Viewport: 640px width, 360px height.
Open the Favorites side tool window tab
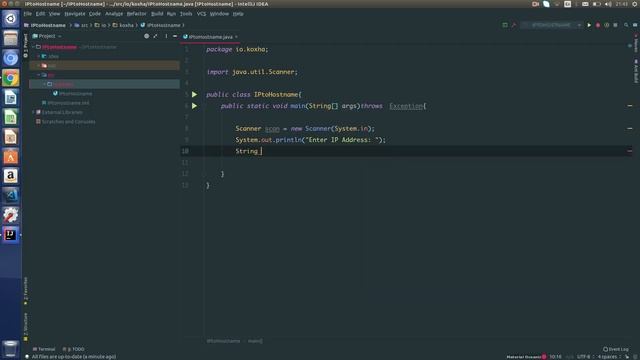25,291
